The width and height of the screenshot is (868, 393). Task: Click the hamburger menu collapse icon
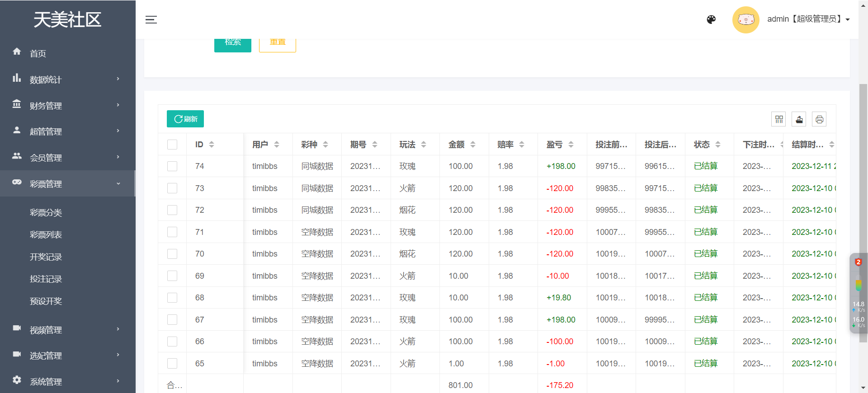pyautogui.click(x=151, y=19)
